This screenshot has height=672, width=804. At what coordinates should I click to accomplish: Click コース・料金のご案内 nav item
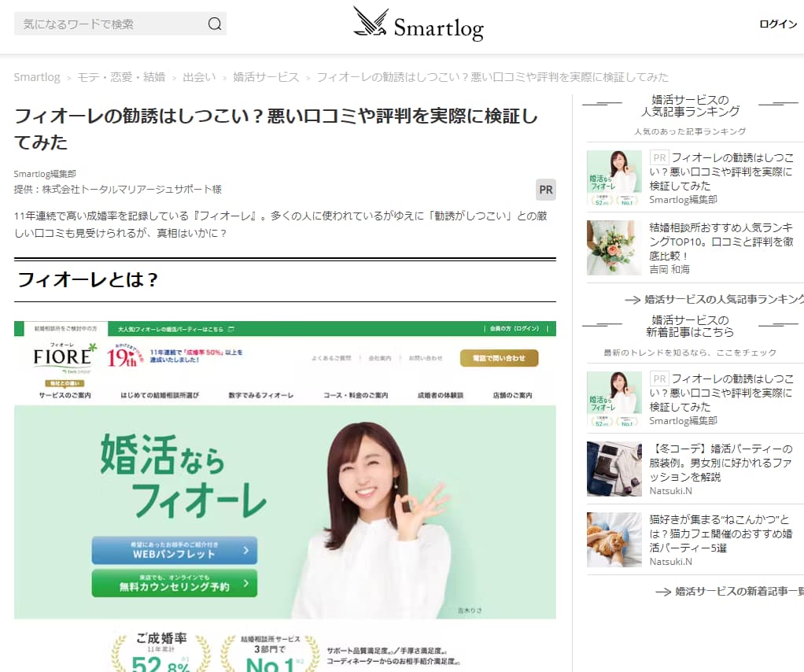(x=356, y=395)
